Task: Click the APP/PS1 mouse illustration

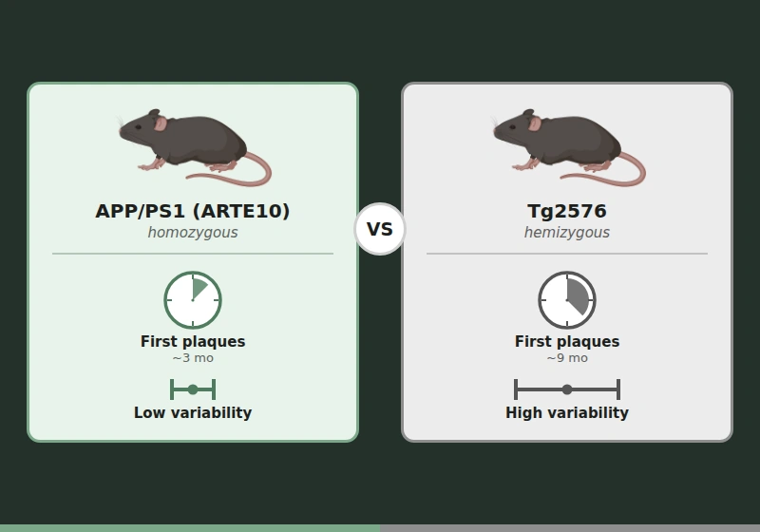Action: coord(194,147)
